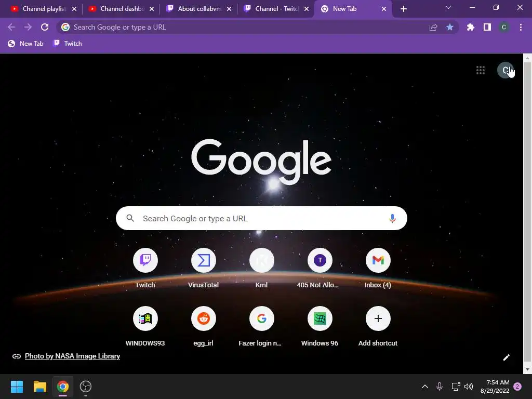Toggle the browser side panel

click(x=487, y=27)
